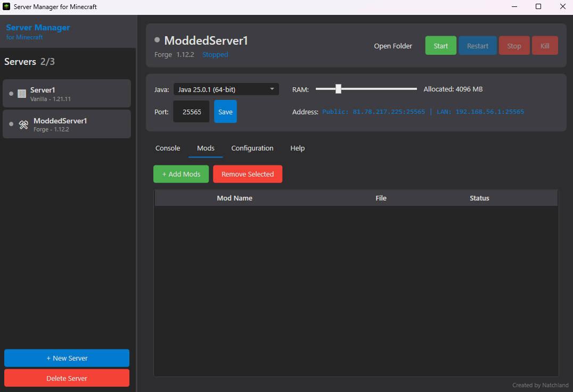Click the status dot next to ModdedServer1 header
This screenshot has width=573, height=392.
pos(157,39)
